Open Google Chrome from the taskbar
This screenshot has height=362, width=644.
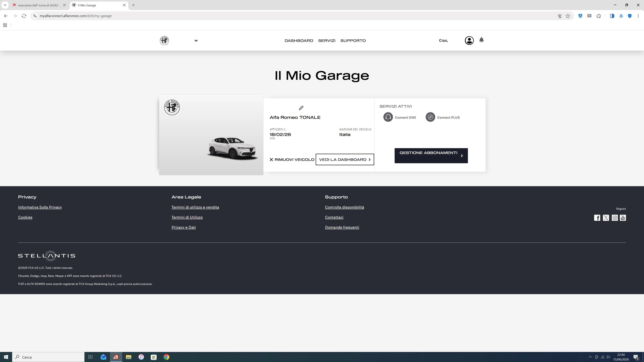click(x=166, y=357)
